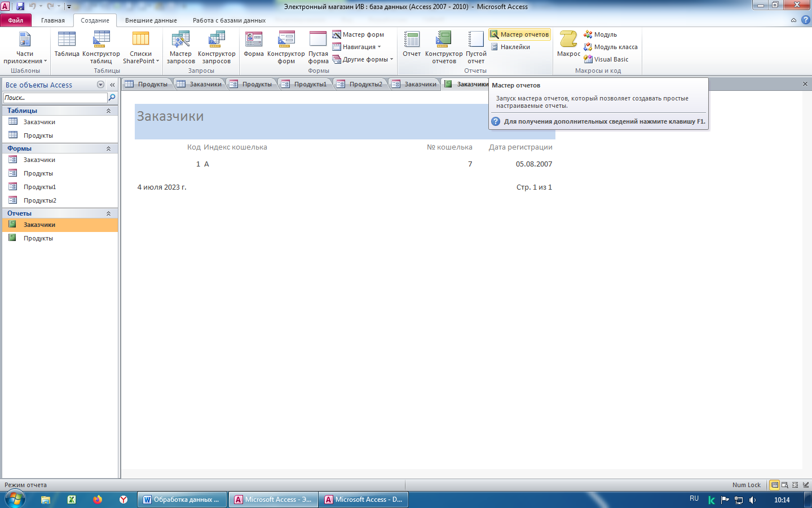
Task: Open Конструктор отчетов
Action: 444,47
